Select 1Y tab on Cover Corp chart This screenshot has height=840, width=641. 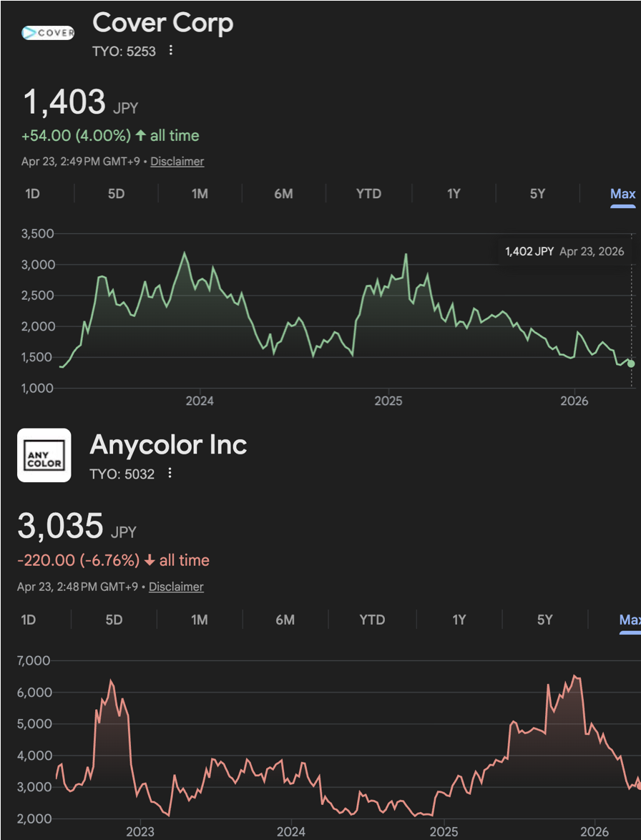tap(454, 193)
